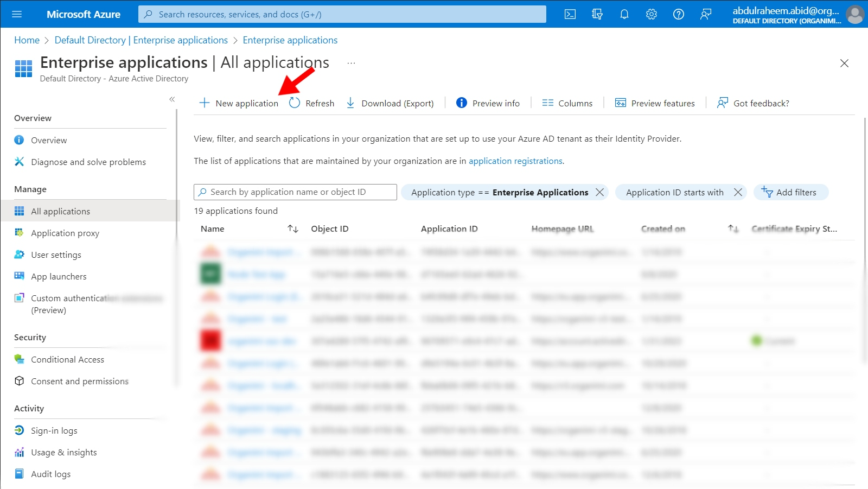The image size is (868, 489).
Task: Open the Azure portal hamburger menu
Action: click(x=17, y=14)
